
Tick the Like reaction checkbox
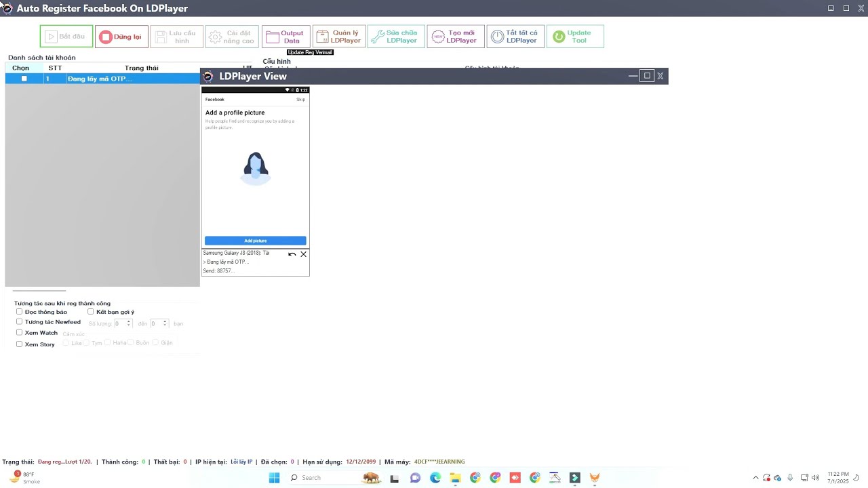[x=66, y=343]
